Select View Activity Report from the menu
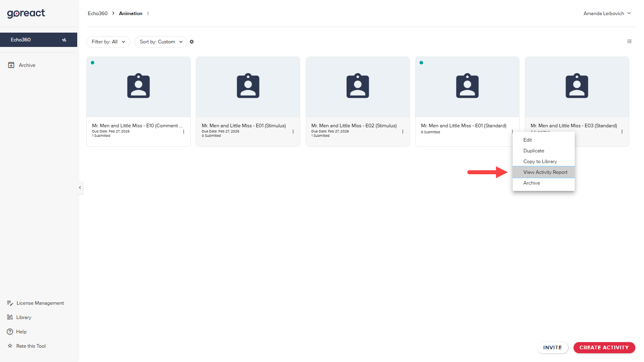Screen dimensions: 644x362 (545, 172)
